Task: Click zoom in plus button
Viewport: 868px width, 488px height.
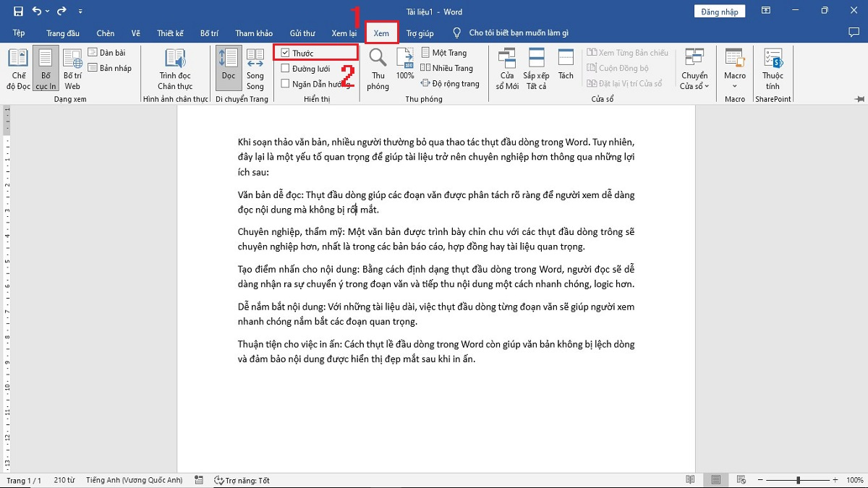Action: 835,480
